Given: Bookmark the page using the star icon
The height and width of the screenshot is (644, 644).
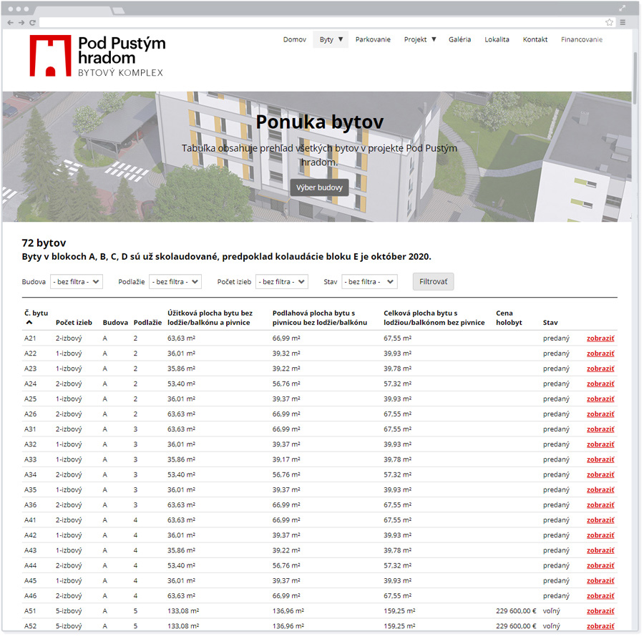Looking at the screenshot, I should [609, 23].
